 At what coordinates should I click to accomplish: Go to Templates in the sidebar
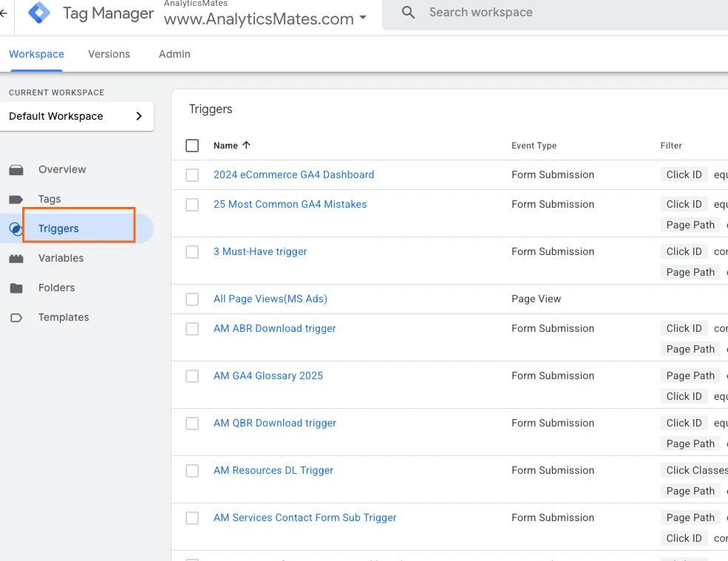(x=64, y=318)
